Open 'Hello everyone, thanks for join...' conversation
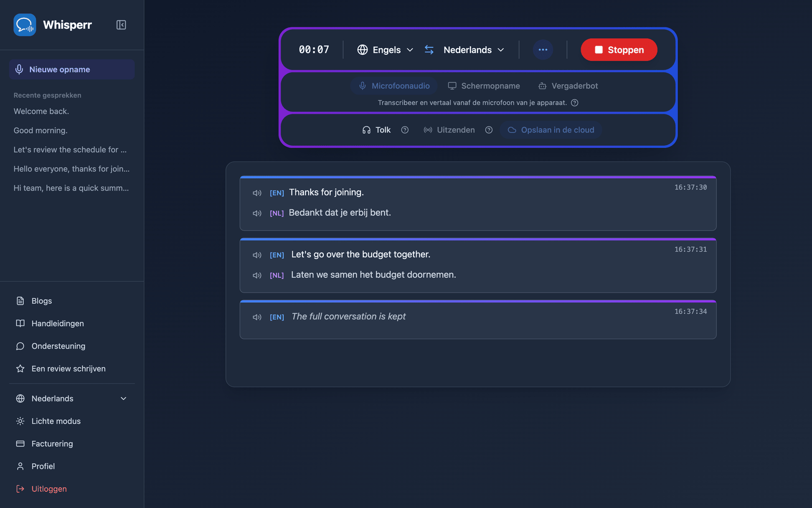The width and height of the screenshot is (812, 508). pos(72,169)
